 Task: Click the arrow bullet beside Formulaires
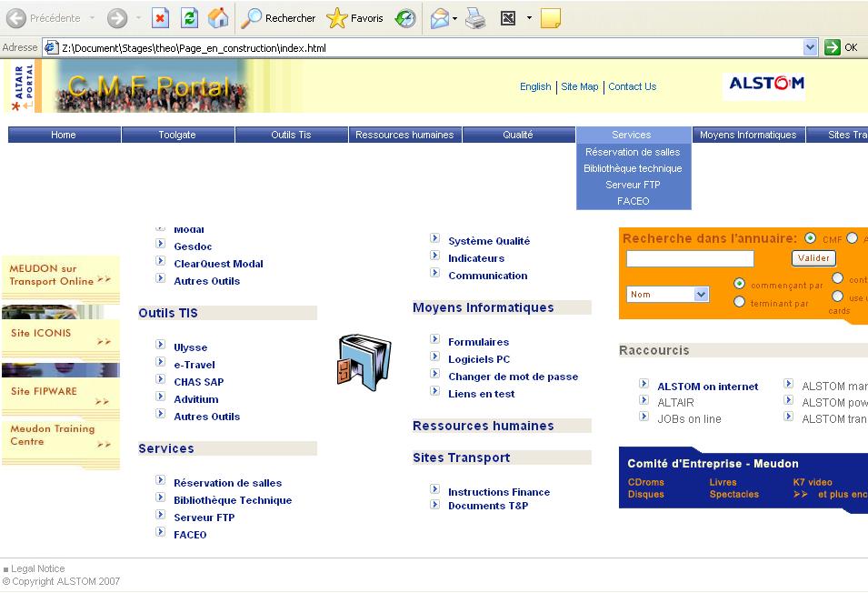tap(434, 339)
